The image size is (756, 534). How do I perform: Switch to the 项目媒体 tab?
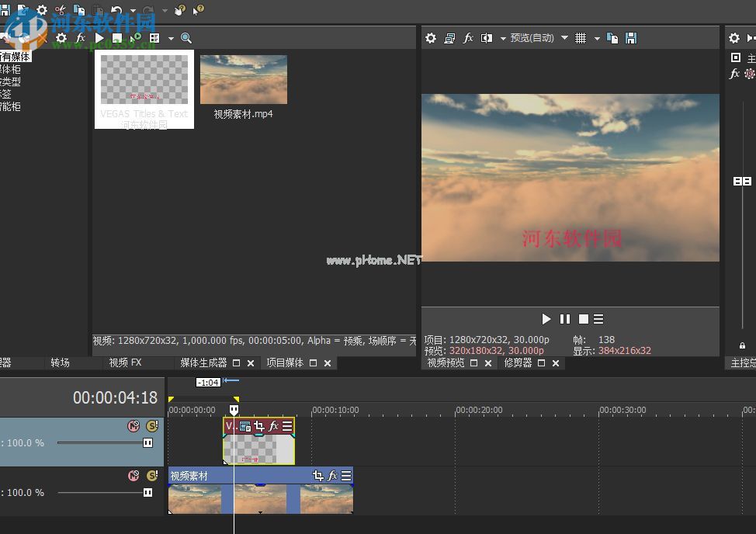[x=285, y=362]
